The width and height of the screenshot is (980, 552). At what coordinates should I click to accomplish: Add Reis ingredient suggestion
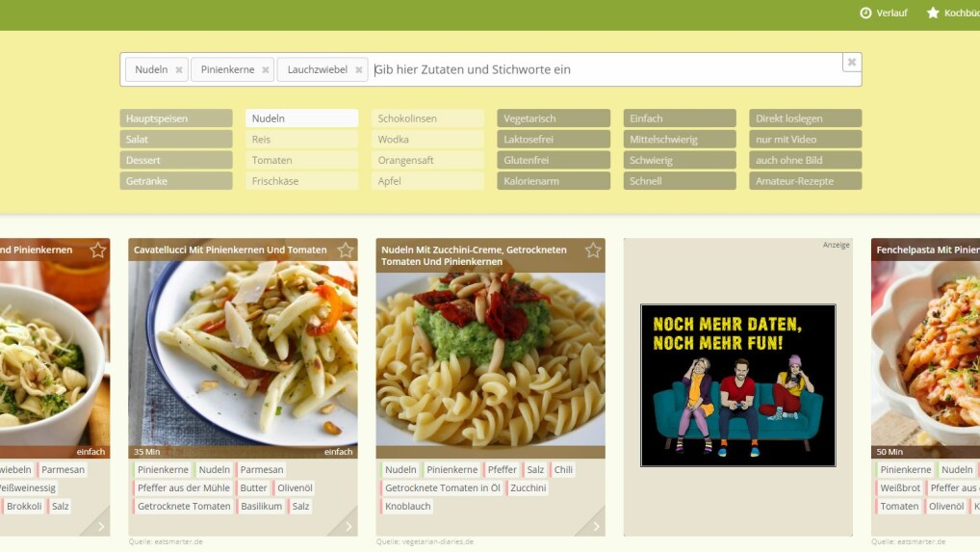pyautogui.click(x=302, y=139)
